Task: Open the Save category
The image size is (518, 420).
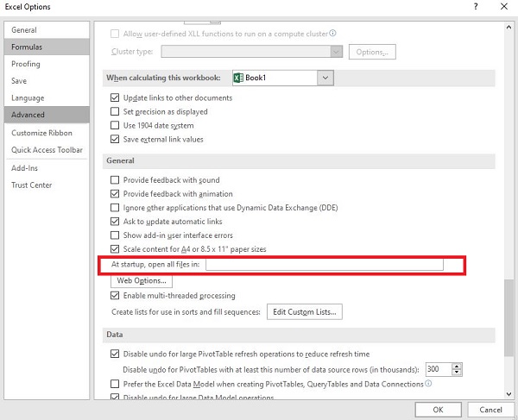Action: pyautogui.click(x=47, y=81)
